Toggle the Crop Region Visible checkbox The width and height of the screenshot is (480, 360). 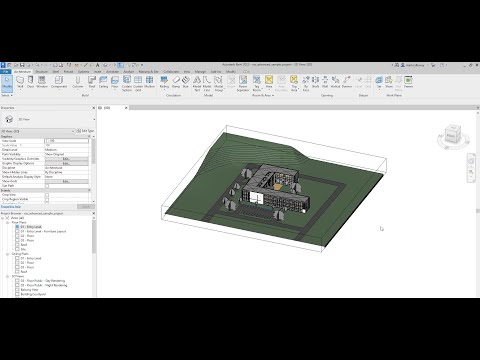(47, 200)
